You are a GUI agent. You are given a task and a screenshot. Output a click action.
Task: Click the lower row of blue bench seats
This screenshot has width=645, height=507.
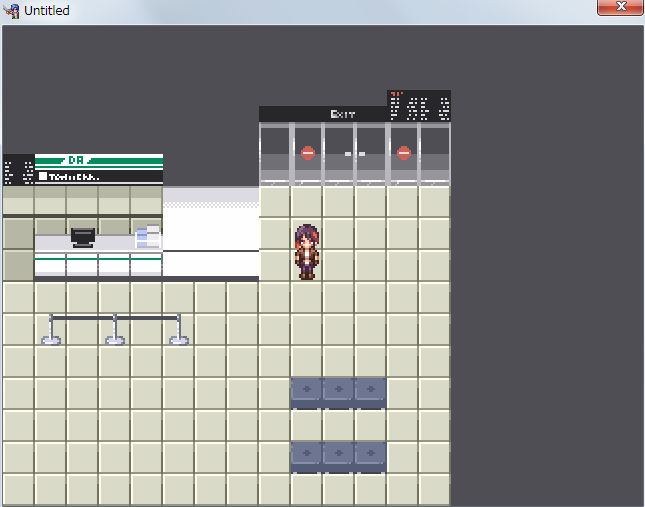pyautogui.click(x=339, y=458)
